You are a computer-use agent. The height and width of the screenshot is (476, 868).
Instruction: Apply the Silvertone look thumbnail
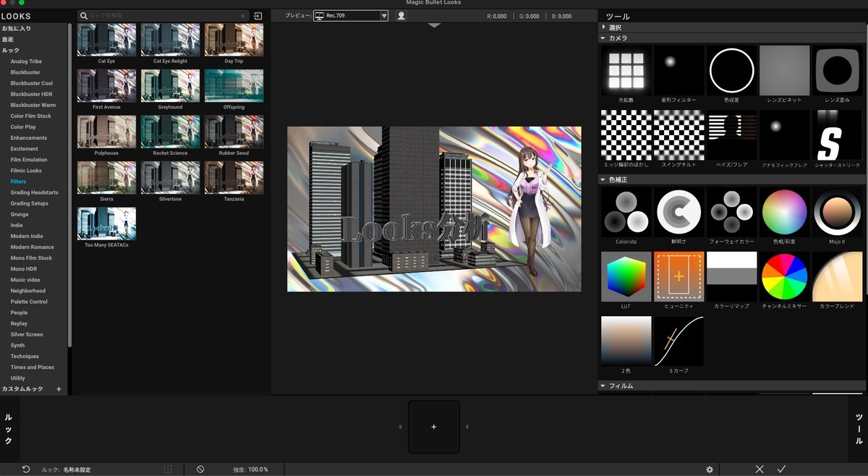click(x=170, y=177)
